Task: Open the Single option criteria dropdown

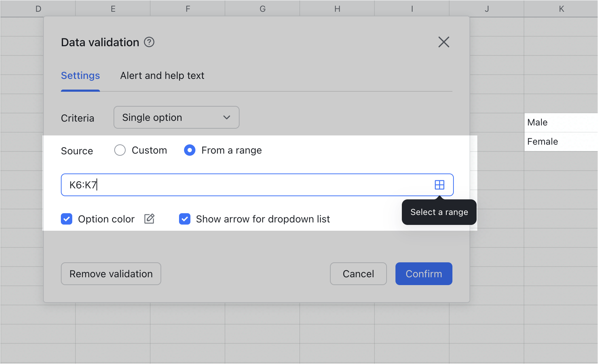Action: click(x=176, y=117)
